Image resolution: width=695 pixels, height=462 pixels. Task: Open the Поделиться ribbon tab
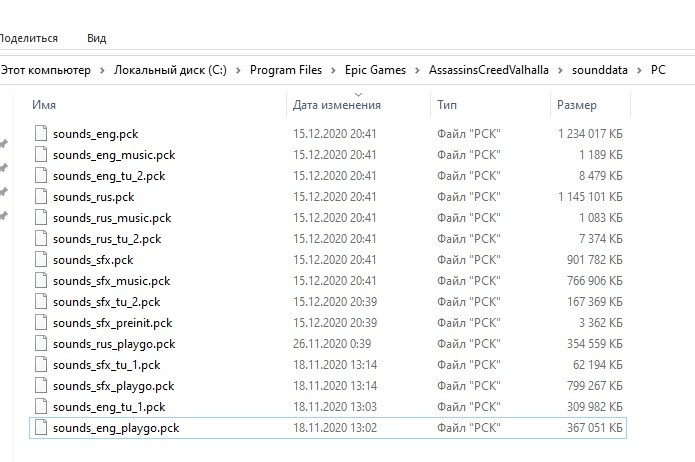[x=28, y=38]
